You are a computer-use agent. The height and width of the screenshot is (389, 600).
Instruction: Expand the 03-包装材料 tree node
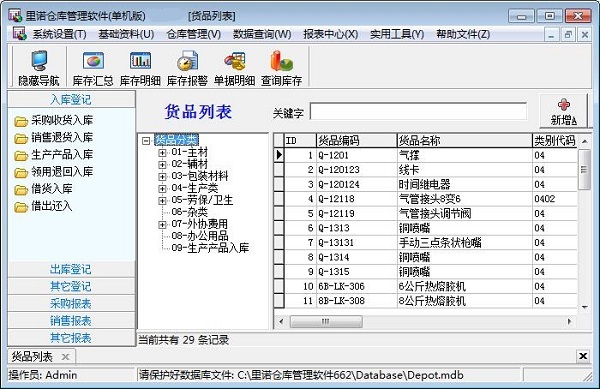[162, 177]
